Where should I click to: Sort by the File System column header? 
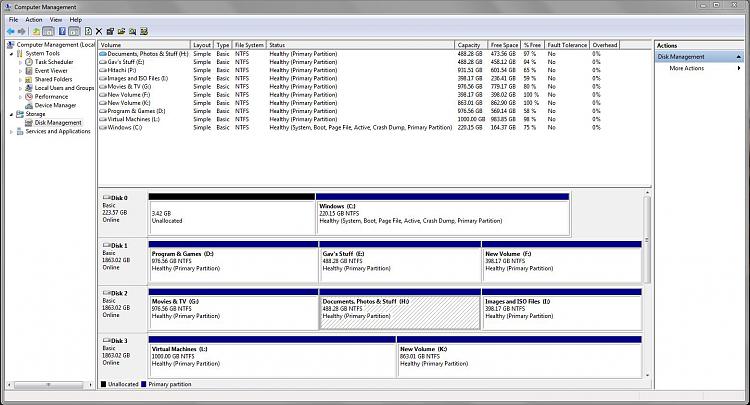(249, 45)
